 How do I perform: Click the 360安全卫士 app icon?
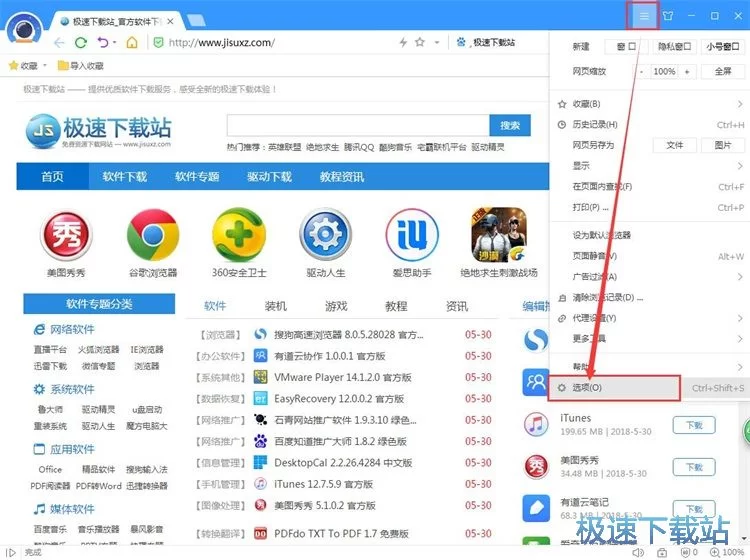point(238,235)
